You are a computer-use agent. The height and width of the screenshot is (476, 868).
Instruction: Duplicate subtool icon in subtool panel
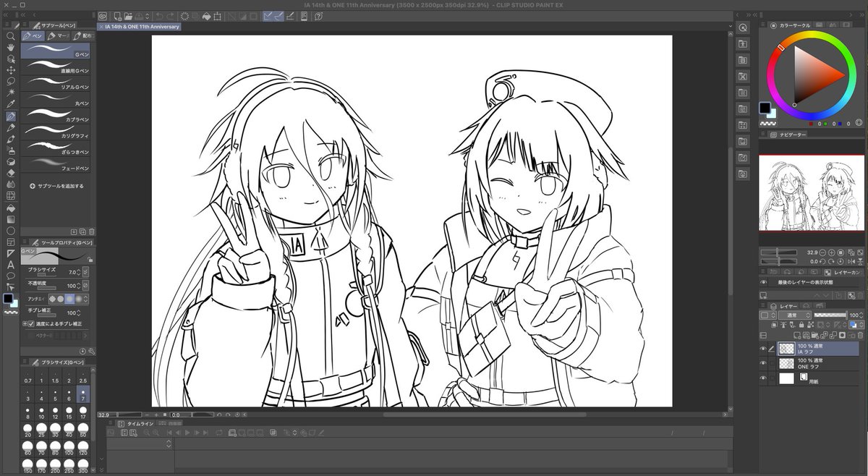point(82,231)
